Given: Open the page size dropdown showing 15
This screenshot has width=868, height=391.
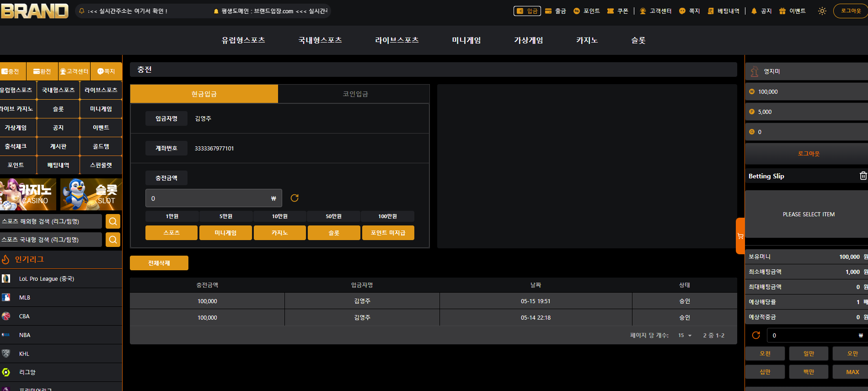Looking at the screenshot, I should (685, 335).
